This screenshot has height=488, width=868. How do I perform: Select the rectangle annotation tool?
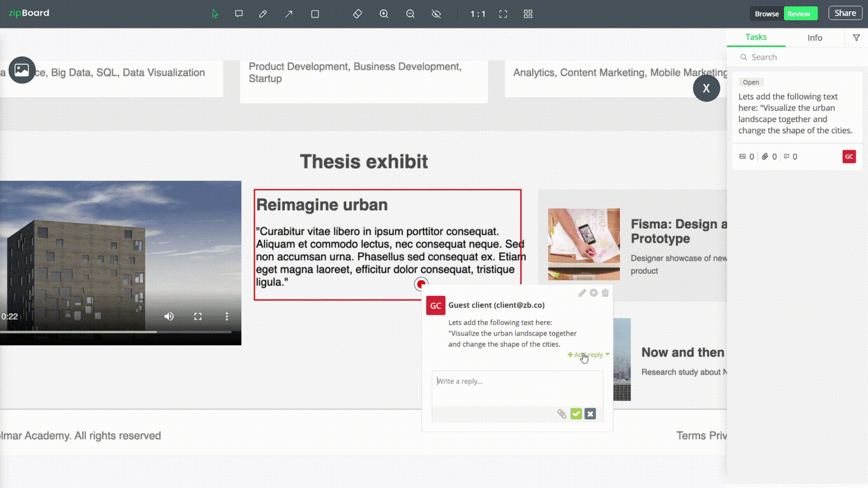pos(315,14)
